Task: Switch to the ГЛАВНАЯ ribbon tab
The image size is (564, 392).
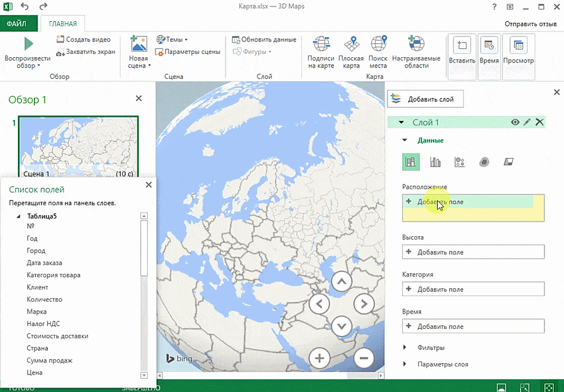Action: pos(63,24)
